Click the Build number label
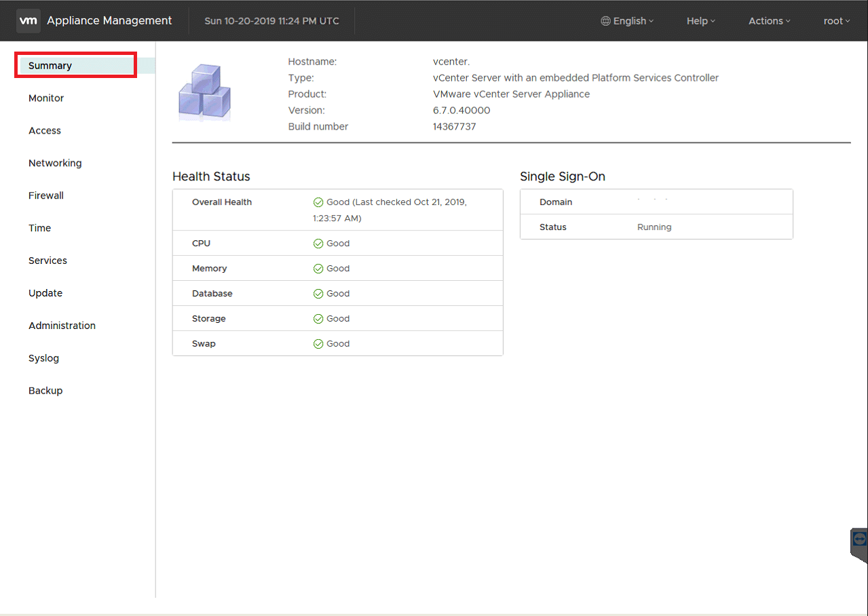The width and height of the screenshot is (868, 616). coord(318,127)
